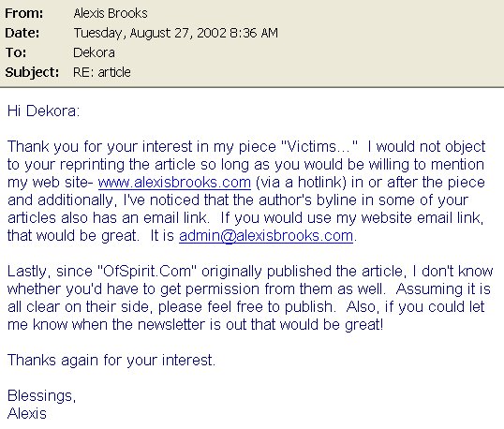Click the phrase please feel free to publish
Screen dimensions: 504x429
246,307
